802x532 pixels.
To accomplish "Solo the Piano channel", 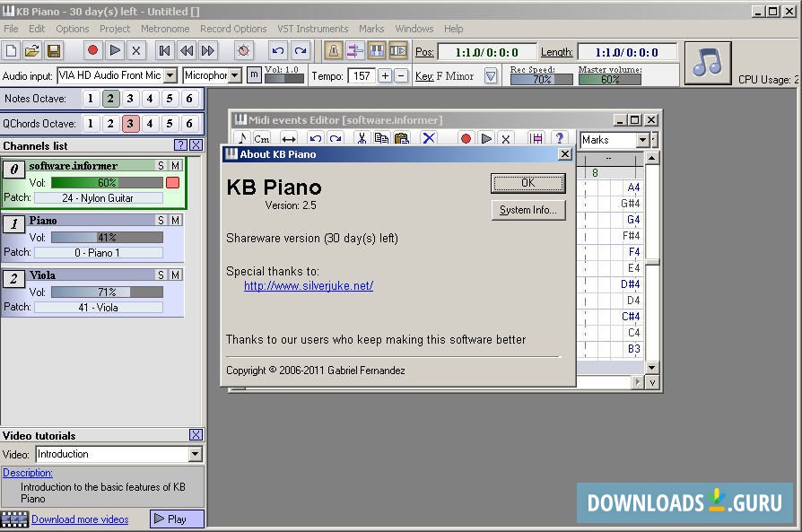I will 161,220.
